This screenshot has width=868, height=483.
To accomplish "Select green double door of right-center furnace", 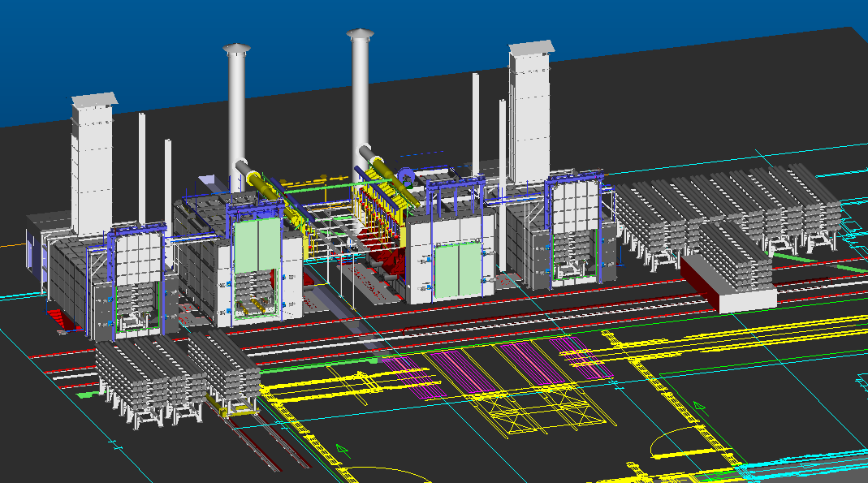I will pyautogui.click(x=458, y=270).
